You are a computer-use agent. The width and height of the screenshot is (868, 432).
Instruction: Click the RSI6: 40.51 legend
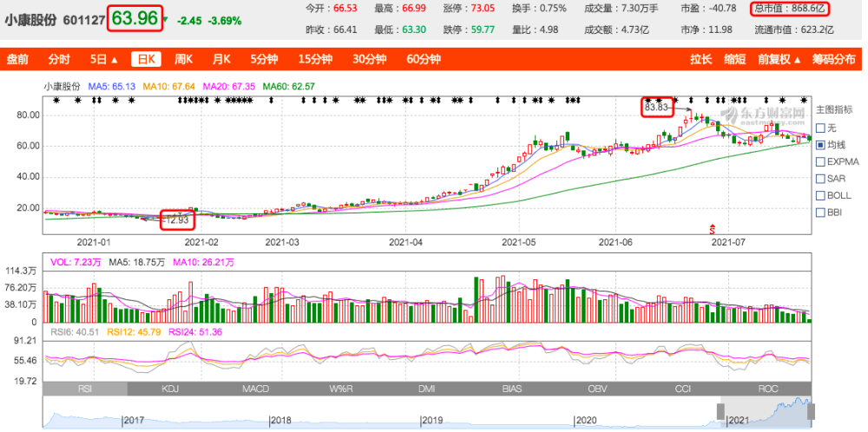coord(76,332)
